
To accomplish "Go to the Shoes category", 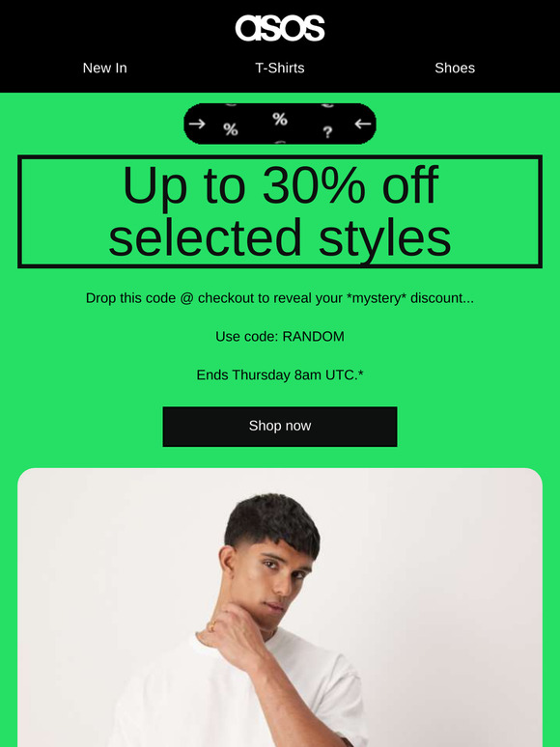I will (455, 69).
